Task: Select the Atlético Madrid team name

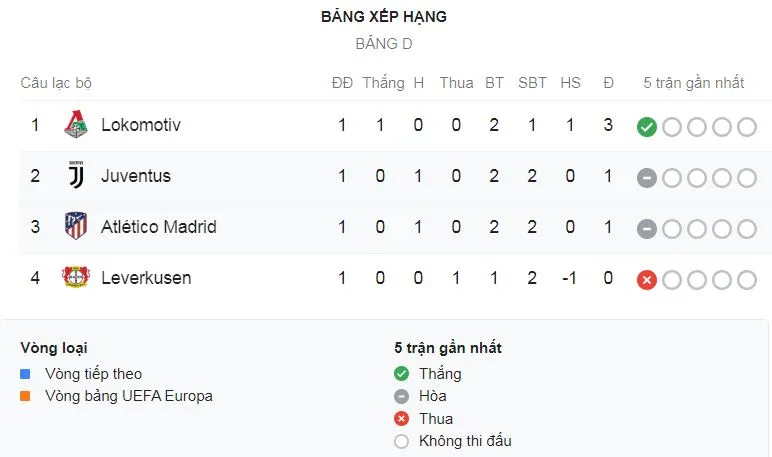Action: pyautogui.click(x=159, y=227)
